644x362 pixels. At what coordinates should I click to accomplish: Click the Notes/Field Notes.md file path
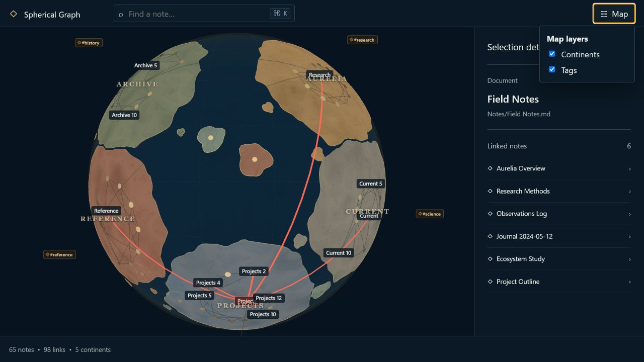point(519,114)
